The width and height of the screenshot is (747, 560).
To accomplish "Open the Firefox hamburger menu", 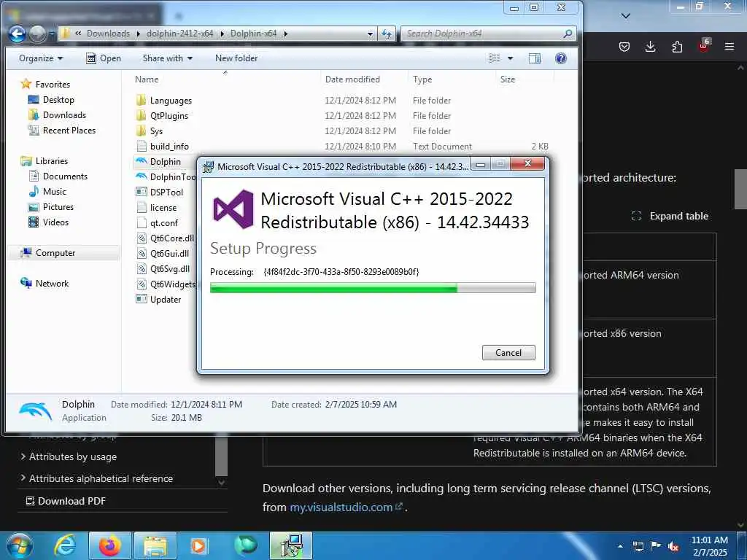I will [729, 47].
